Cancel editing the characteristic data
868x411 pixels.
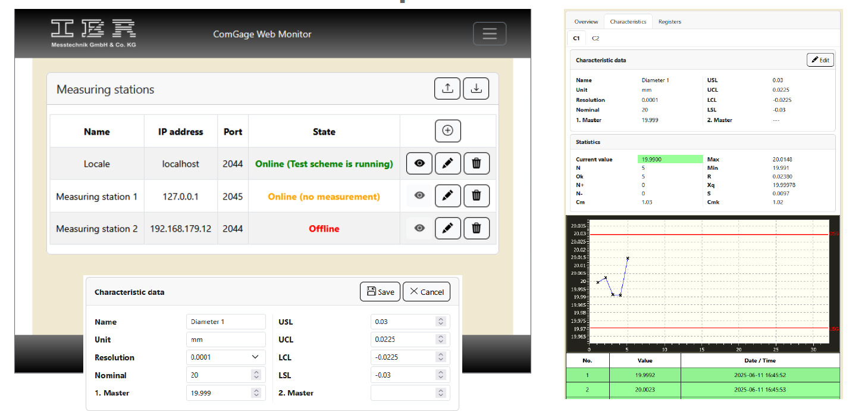click(x=426, y=291)
